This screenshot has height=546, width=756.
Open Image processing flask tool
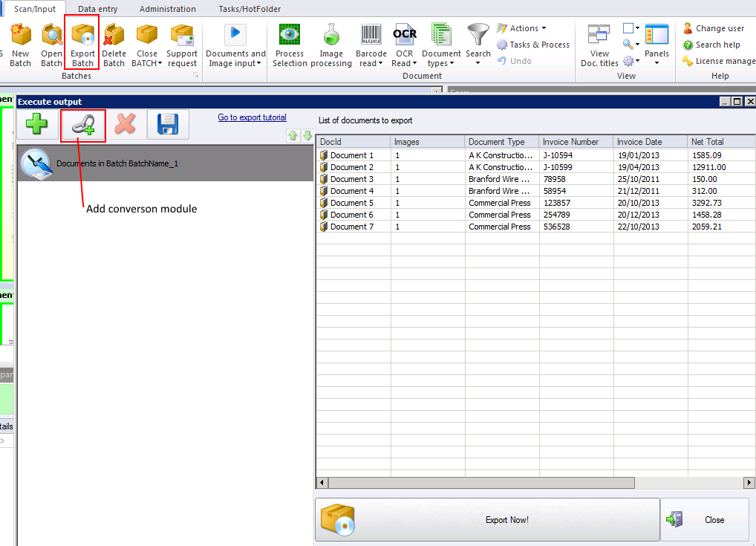pos(331,45)
